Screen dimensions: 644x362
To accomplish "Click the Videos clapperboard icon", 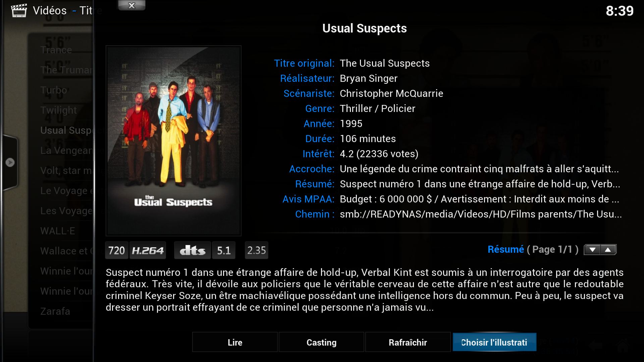I will (x=19, y=10).
